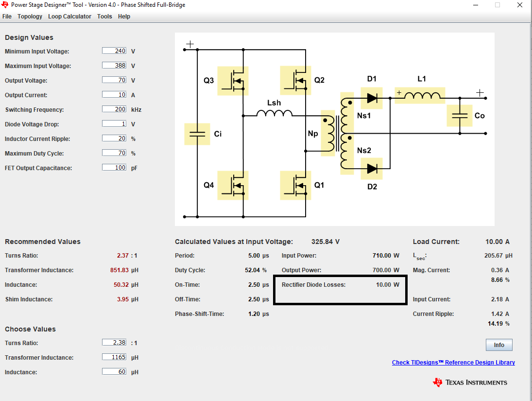The height and width of the screenshot is (401, 532).
Task: Click the recommended Transformer Inductance 851.83
Action: point(120,270)
